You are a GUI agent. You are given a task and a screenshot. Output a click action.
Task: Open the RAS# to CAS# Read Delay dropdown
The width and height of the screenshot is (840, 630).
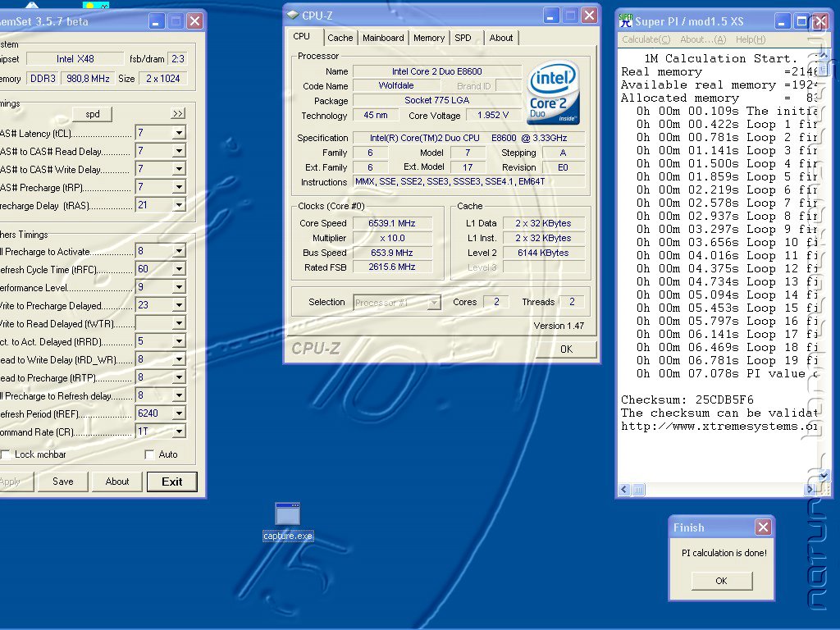[179, 151]
